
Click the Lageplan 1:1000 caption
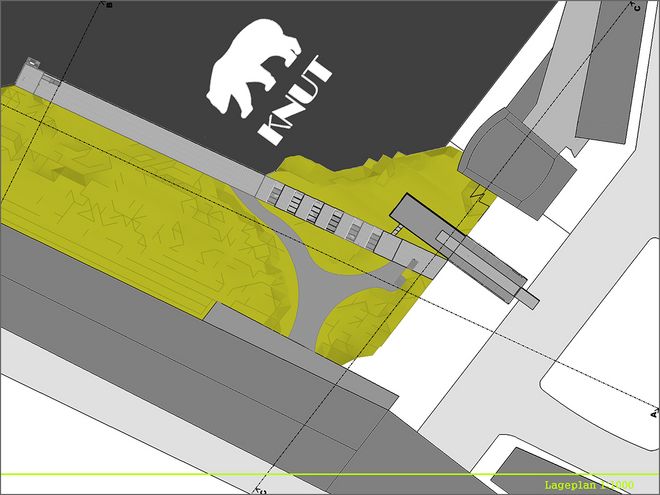589,485
